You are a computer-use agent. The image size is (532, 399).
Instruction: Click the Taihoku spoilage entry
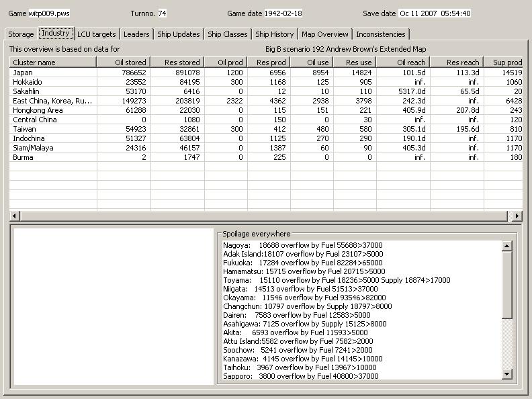(300, 368)
